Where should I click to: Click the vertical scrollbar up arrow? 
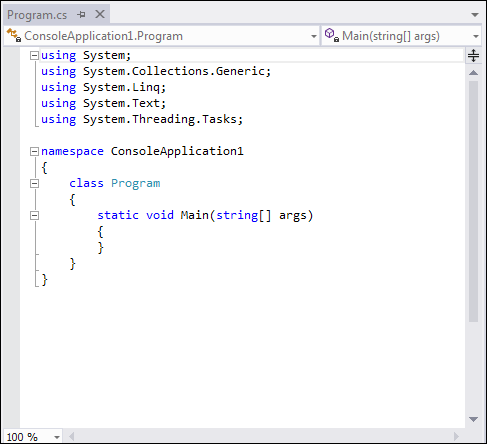point(473,73)
